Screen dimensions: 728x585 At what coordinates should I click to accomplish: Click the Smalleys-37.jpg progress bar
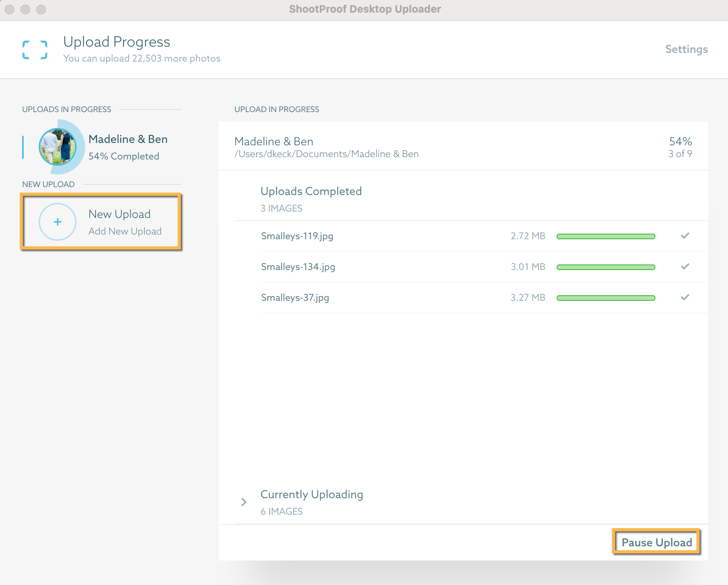pyautogui.click(x=606, y=298)
